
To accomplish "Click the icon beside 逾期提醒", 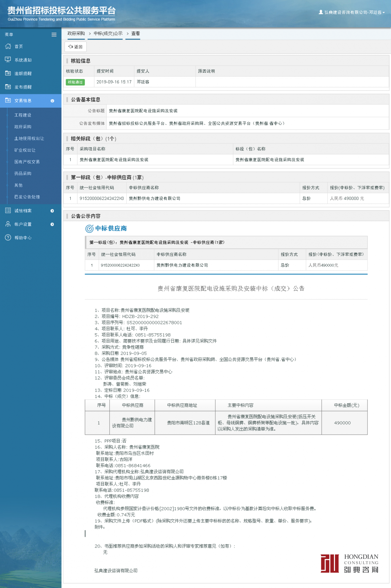I will (8, 73).
